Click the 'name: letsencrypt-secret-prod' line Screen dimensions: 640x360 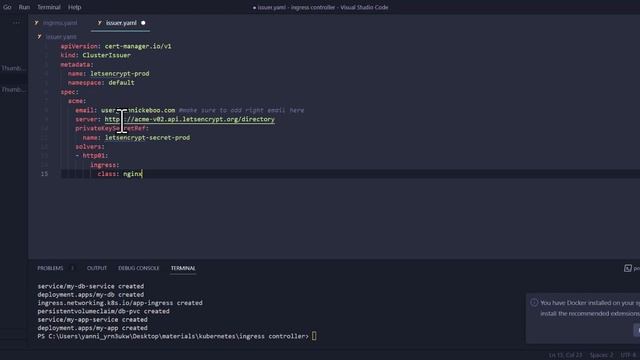(x=136, y=138)
